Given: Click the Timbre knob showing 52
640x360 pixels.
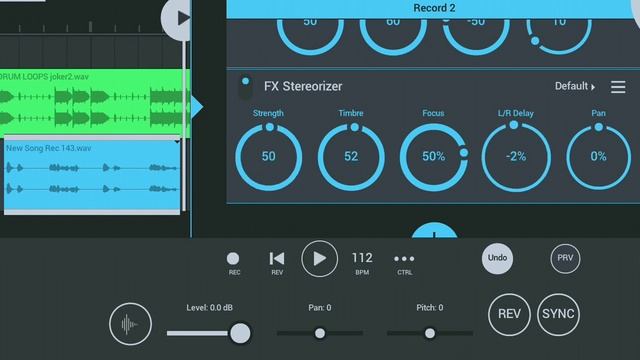Looking at the screenshot, I should pos(351,157).
